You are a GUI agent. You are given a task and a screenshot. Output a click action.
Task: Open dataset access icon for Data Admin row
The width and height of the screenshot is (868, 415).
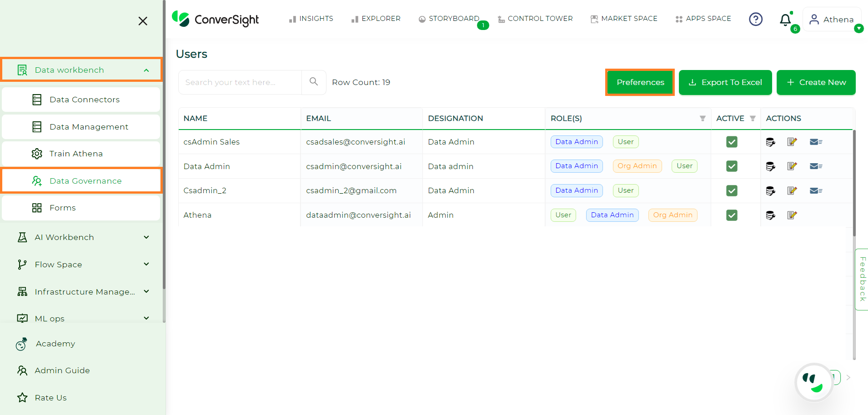pyautogui.click(x=770, y=166)
